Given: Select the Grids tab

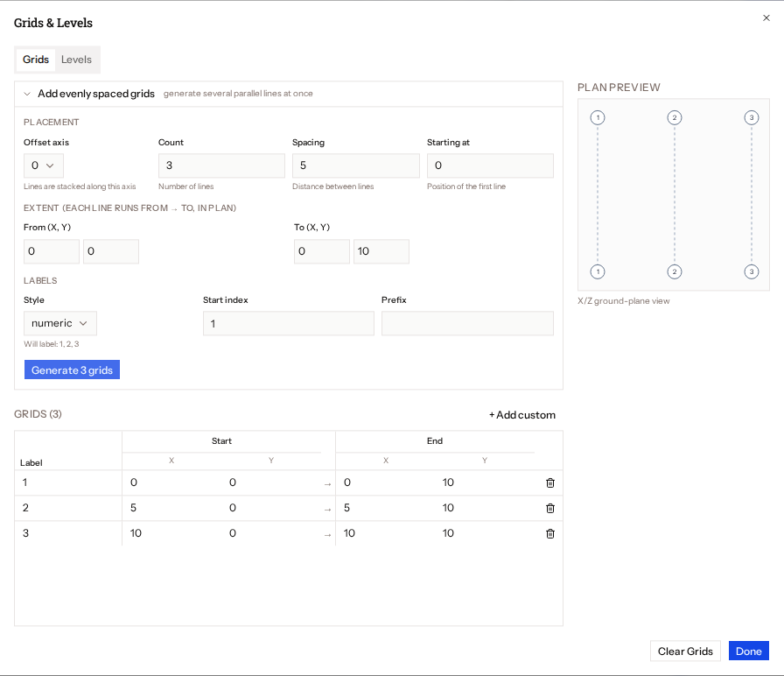Looking at the screenshot, I should [x=36, y=60].
